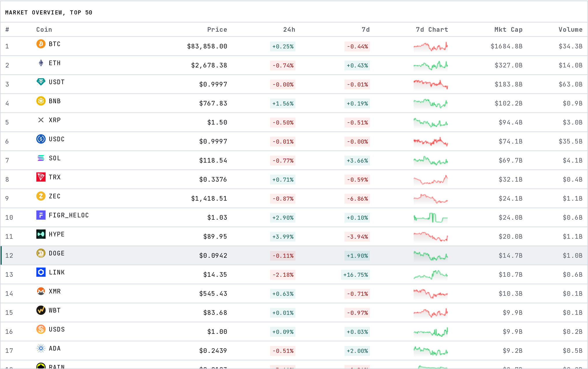Click the Tether USDT icon
This screenshot has height=369, width=588.
41,82
